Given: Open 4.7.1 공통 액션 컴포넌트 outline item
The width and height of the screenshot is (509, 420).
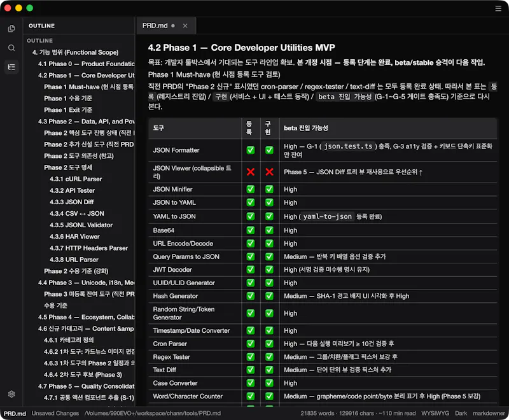Looking at the screenshot, I should pyautogui.click(x=89, y=398).
